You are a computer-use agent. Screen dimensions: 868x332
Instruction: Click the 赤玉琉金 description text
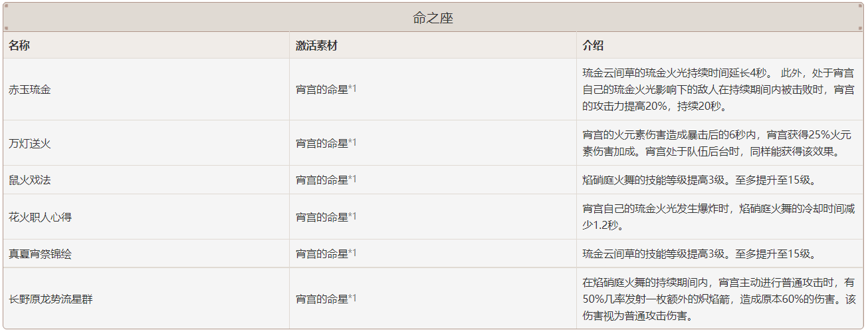coord(718,89)
